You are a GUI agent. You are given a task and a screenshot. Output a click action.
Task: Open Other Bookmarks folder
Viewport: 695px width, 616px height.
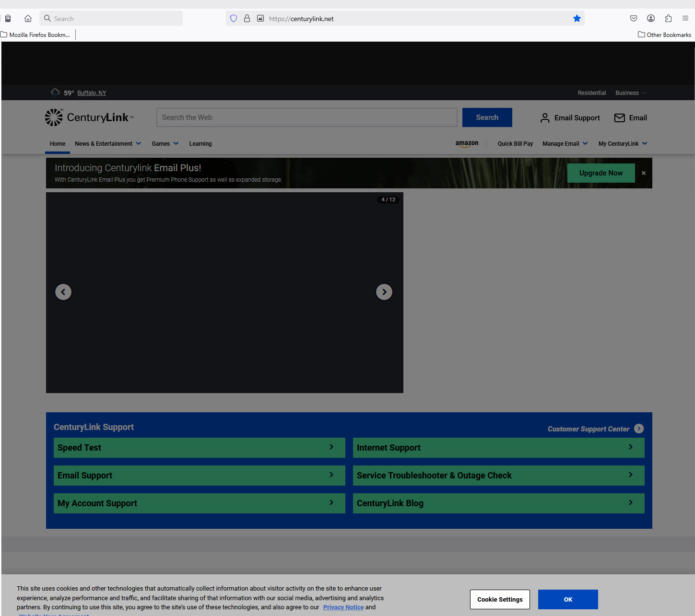[664, 35]
